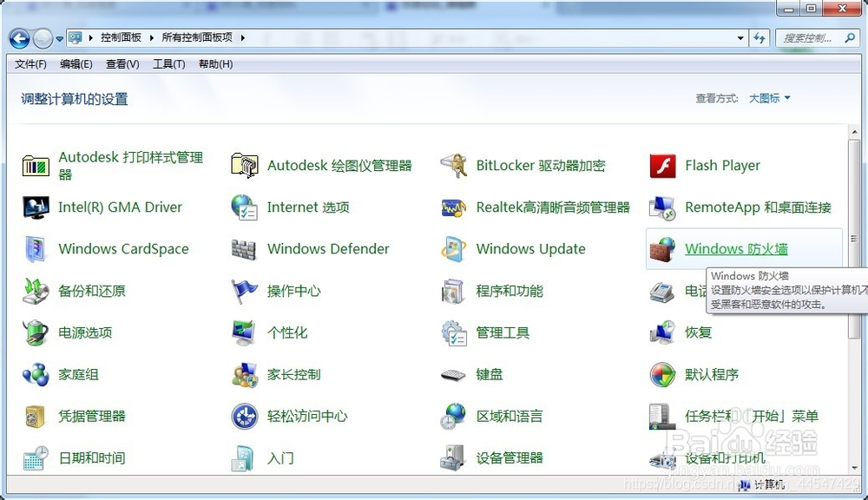
Task: Open Flash Player icon
Action: point(662,166)
